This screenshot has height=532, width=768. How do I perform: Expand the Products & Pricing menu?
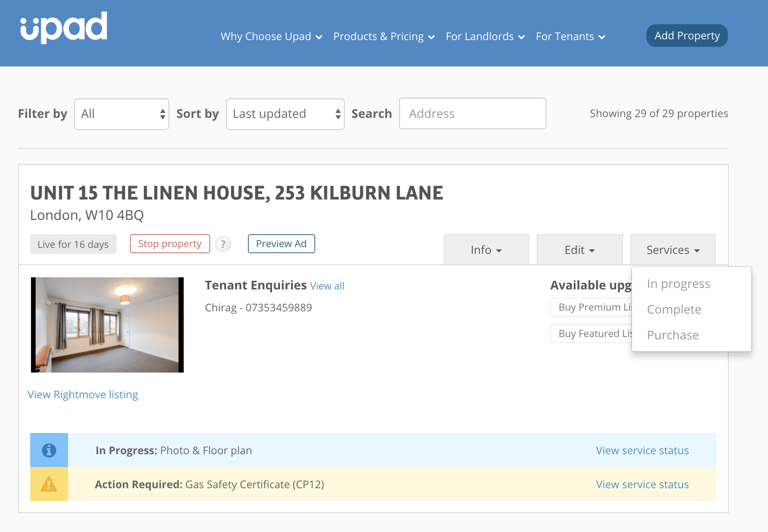pos(384,36)
